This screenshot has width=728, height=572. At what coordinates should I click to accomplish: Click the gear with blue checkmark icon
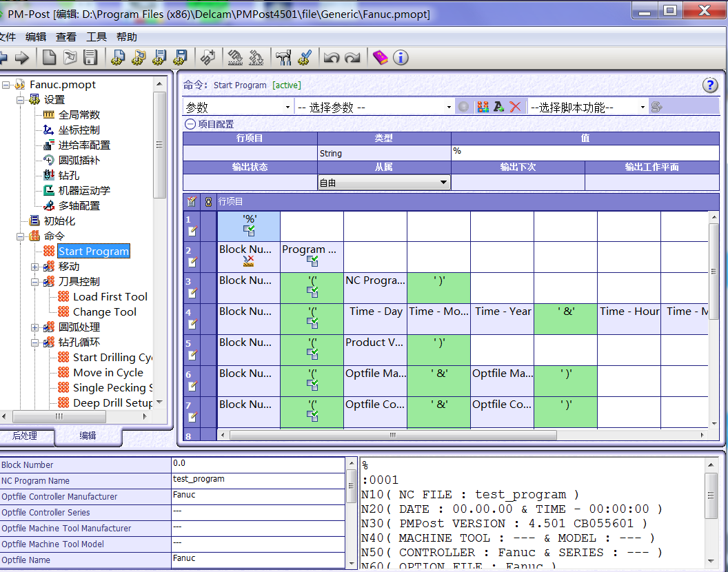tap(305, 58)
